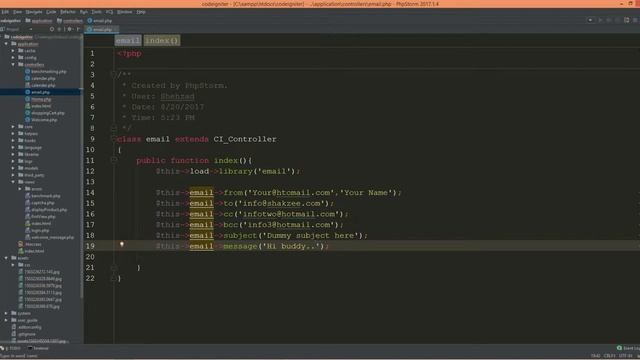Click the Run button in top toolbar
The image size is (640, 360).
(x=600, y=20)
